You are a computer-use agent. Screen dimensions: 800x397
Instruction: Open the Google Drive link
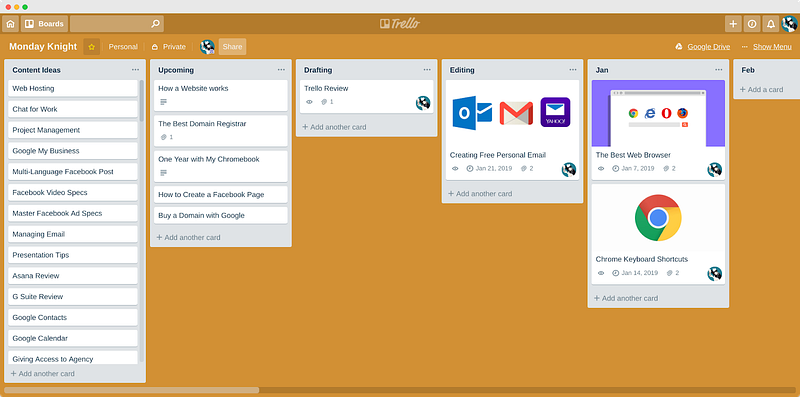pos(709,46)
